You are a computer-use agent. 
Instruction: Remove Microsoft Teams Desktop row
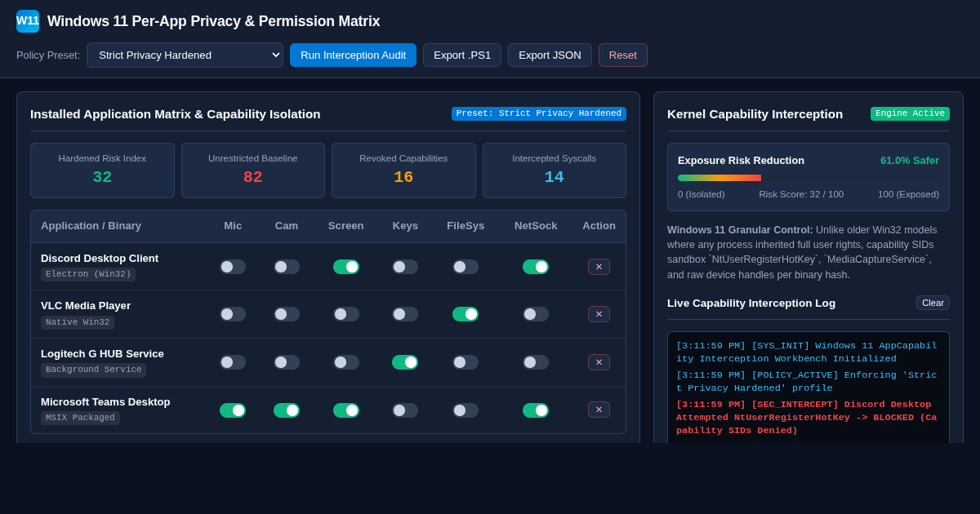click(599, 410)
